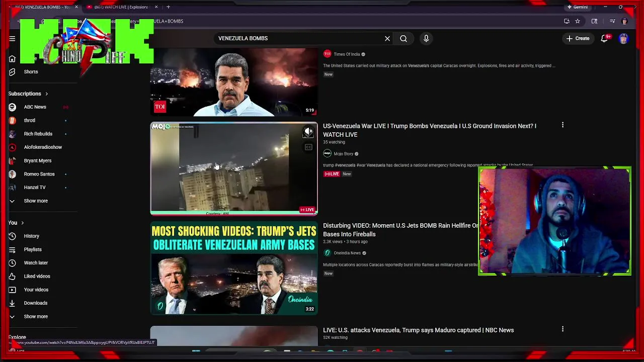
Task: Open Times Of India channel name
Action: (347, 54)
